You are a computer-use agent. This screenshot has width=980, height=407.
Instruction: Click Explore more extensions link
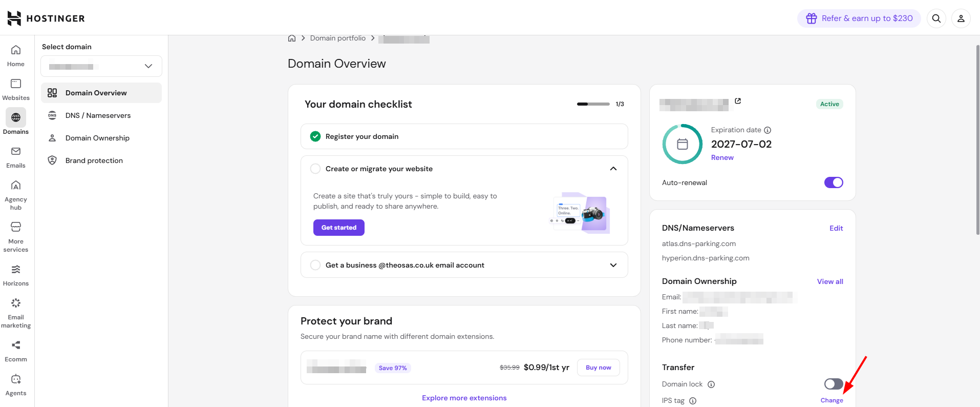(x=464, y=398)
